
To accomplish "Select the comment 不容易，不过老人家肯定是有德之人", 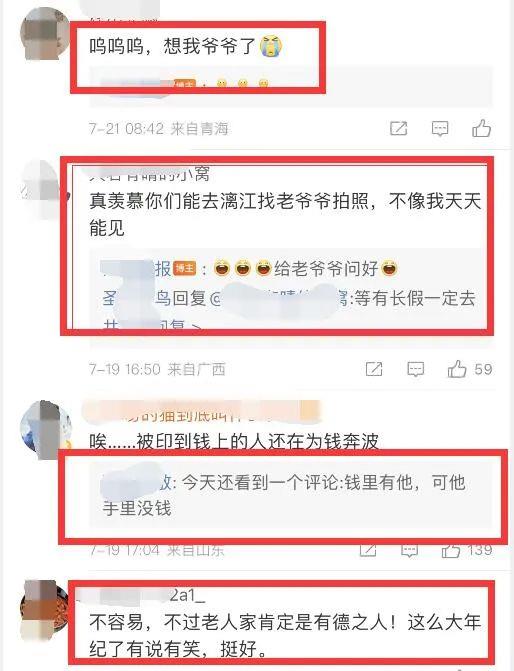I will (x=285, y=635).
